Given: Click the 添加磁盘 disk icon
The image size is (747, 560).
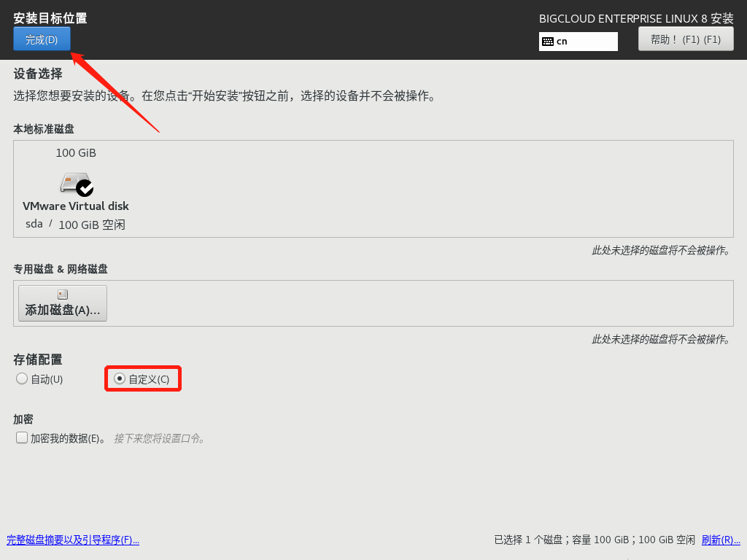Looking at the screenshot, I should [62, 293].
